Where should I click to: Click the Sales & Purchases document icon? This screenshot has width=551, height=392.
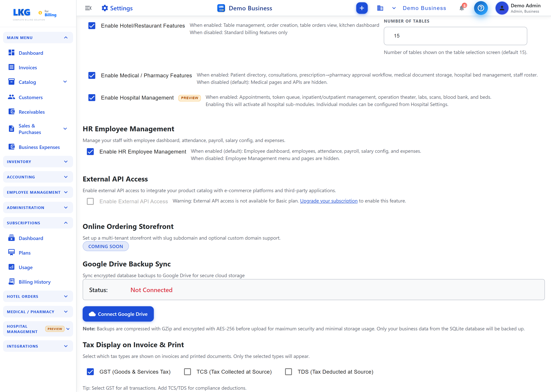click(11, 129)
